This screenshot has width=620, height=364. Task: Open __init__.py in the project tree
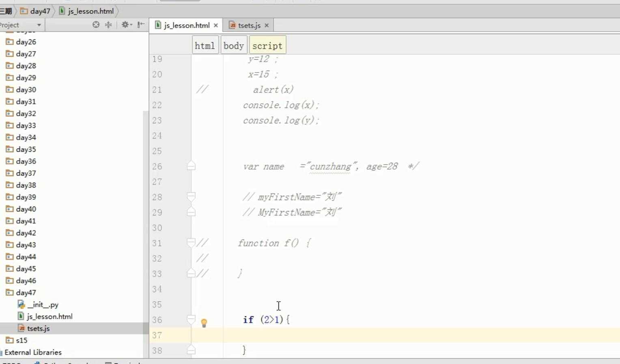click(43, 304)
